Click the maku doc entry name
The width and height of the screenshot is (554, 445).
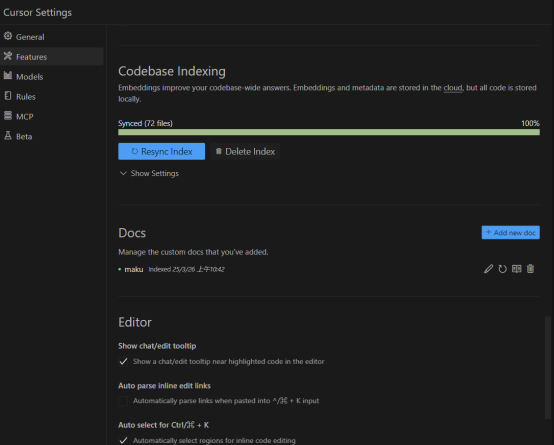pos(134,269)
